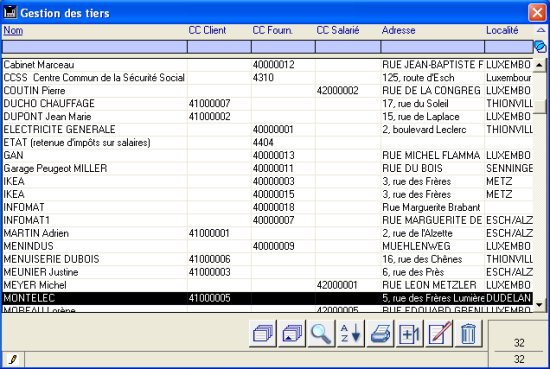Select the INFOMAT row with code 40000018
Screen dimensions: 550x369
pyautogui.click(x=268, y=207)
